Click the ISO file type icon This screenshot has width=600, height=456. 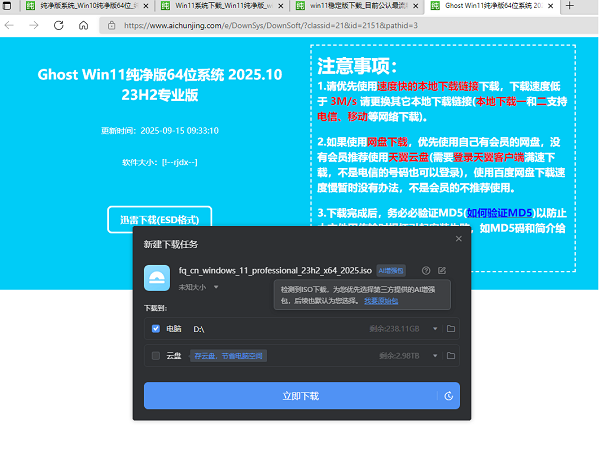pos(158,277)
